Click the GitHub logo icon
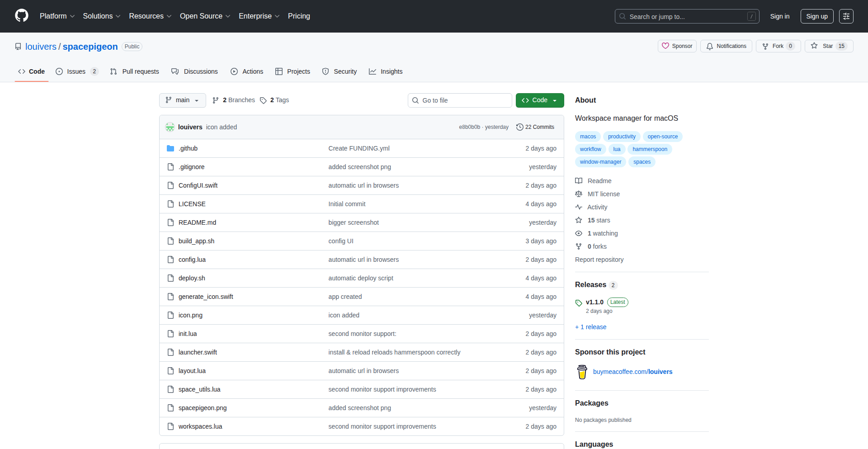The image size is (868, 449). (x=22, y=16)
